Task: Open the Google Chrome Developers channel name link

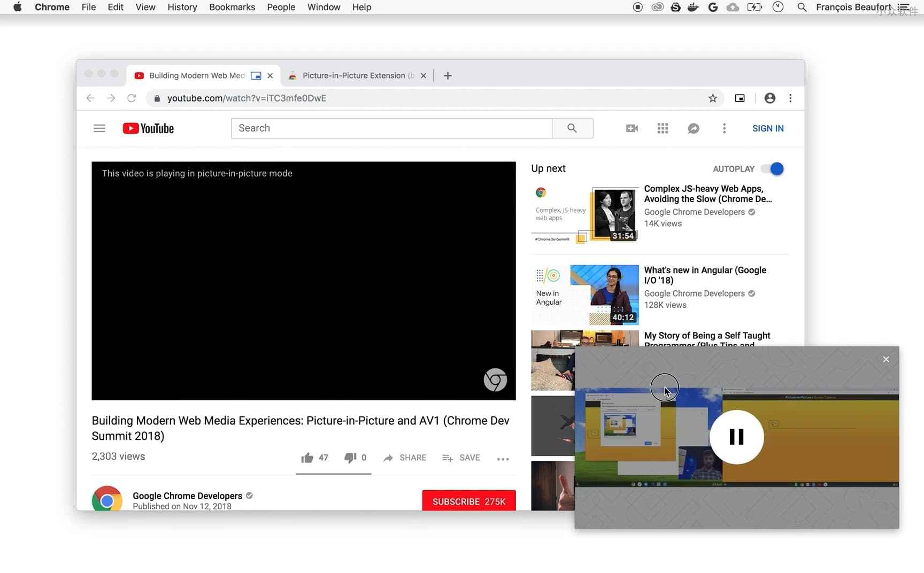Action: [x=187, y=496]
